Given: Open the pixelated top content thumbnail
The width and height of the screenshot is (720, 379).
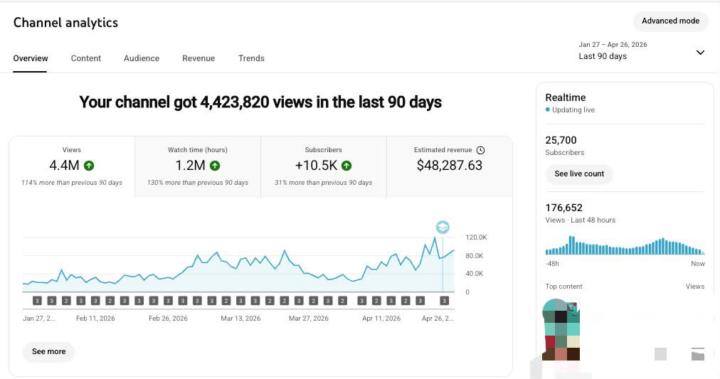Looking at the screenshot, I should pyautogui.click(x=561, y=329).
